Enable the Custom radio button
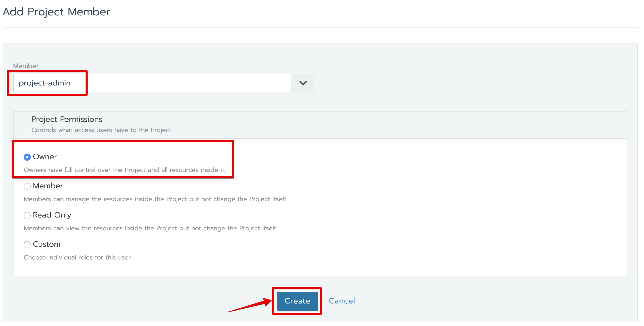 coord(27,244)
